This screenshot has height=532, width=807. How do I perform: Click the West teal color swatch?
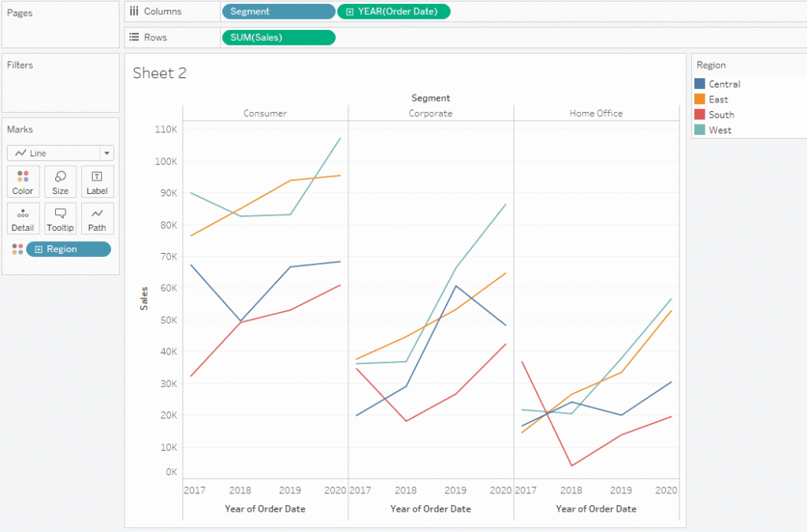tap(700, 130)
